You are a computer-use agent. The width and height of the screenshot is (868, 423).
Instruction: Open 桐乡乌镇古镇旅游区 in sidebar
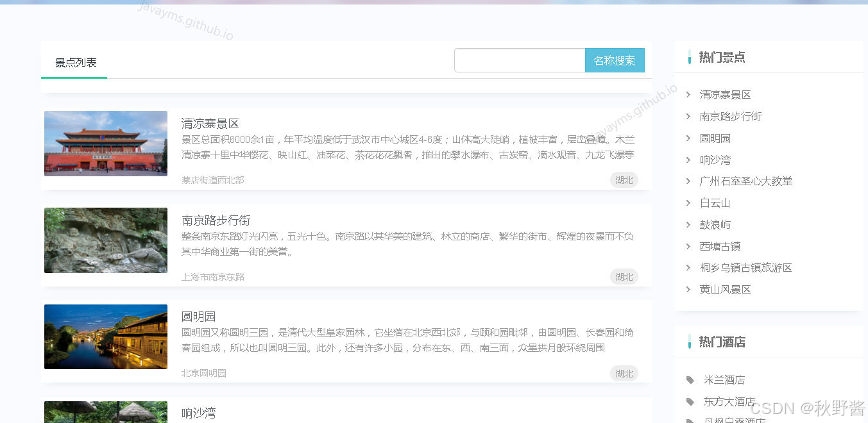[x=746, y=268]
